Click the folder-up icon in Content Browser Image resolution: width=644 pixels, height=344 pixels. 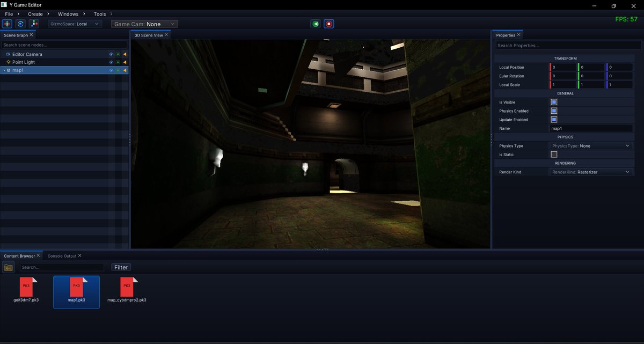coord(8,267)
